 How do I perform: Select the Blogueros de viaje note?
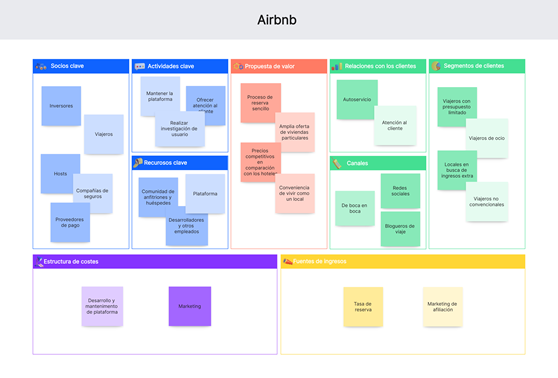tap(400, 229)
